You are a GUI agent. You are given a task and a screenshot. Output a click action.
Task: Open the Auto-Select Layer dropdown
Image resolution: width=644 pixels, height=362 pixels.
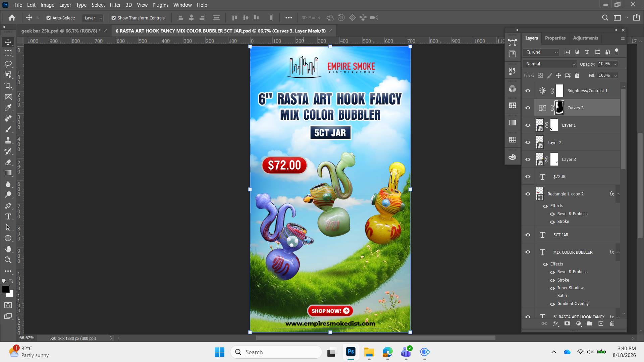pos(93,18)
